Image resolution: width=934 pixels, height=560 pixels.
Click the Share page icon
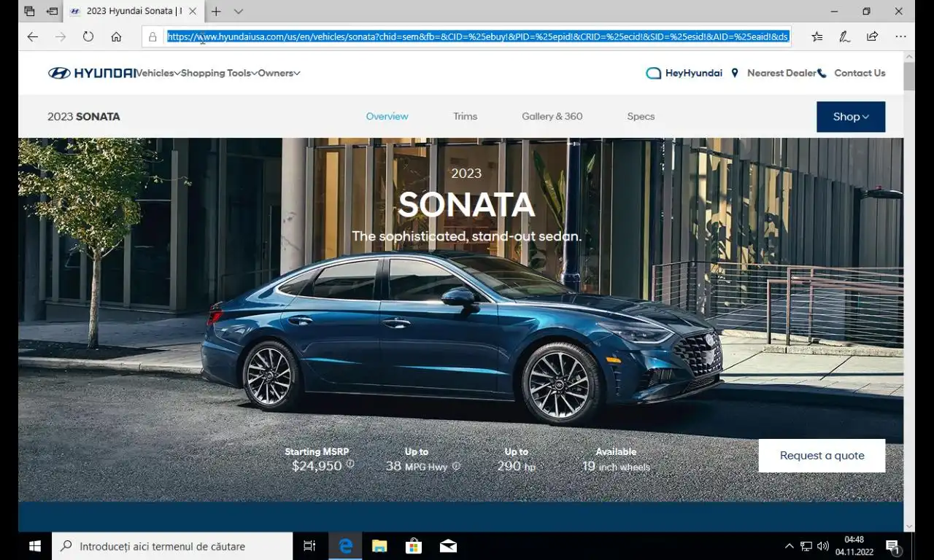coord(872,36)
